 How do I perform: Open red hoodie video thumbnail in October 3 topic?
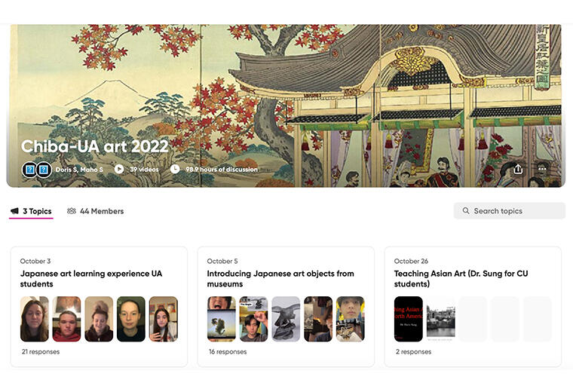(x=66, y=319)
